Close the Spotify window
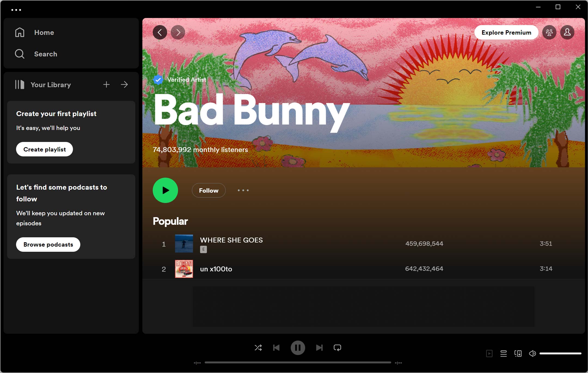The width and height of the screenshot is (588, 373). 578,7
